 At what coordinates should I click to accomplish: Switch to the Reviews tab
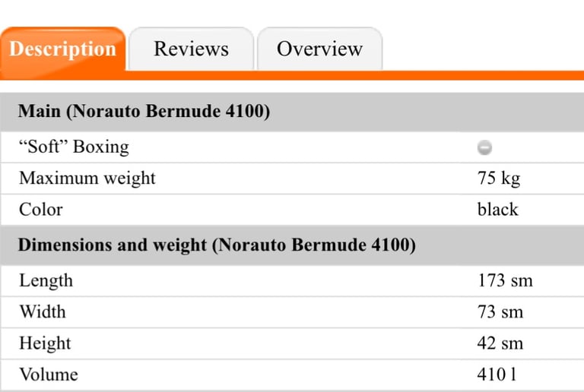click(192, 49)
